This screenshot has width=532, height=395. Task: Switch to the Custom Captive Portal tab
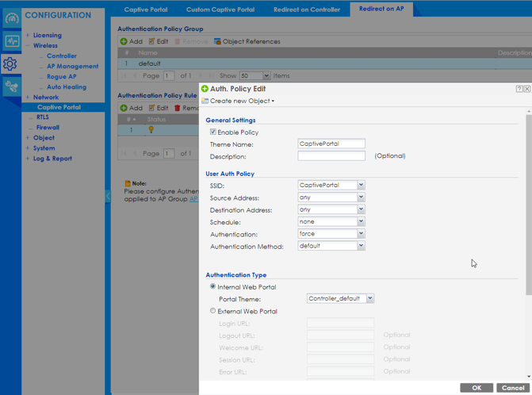220,10
